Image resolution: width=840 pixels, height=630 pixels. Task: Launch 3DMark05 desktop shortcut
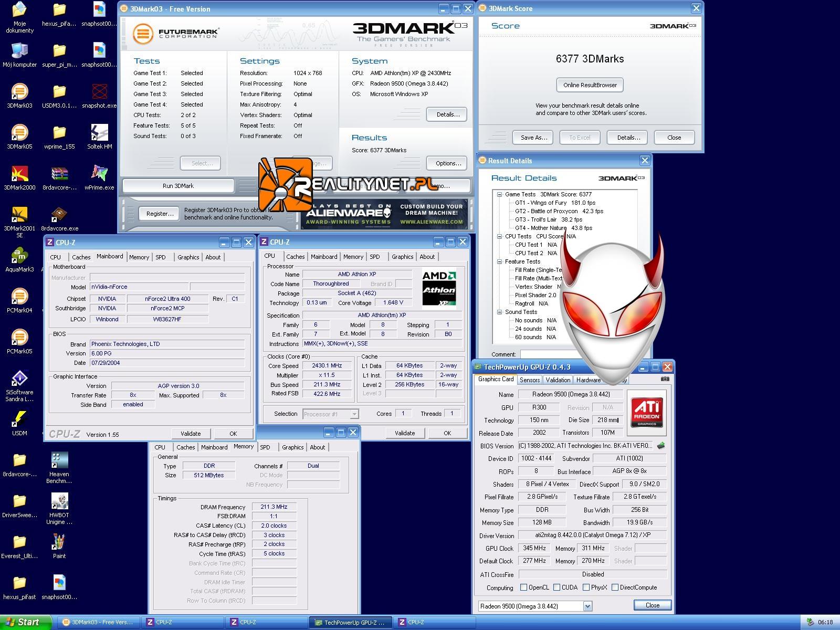pos(19,137)
